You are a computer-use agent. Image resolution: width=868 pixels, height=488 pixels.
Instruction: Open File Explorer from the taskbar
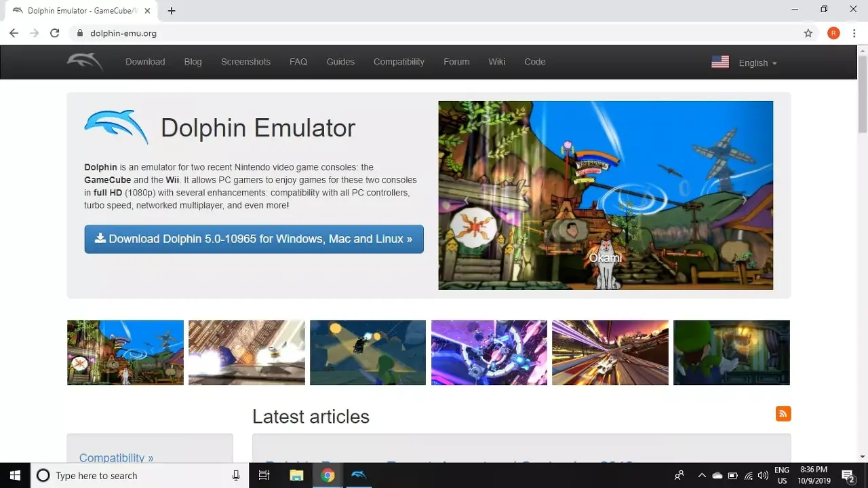click(x=296, y=475)
